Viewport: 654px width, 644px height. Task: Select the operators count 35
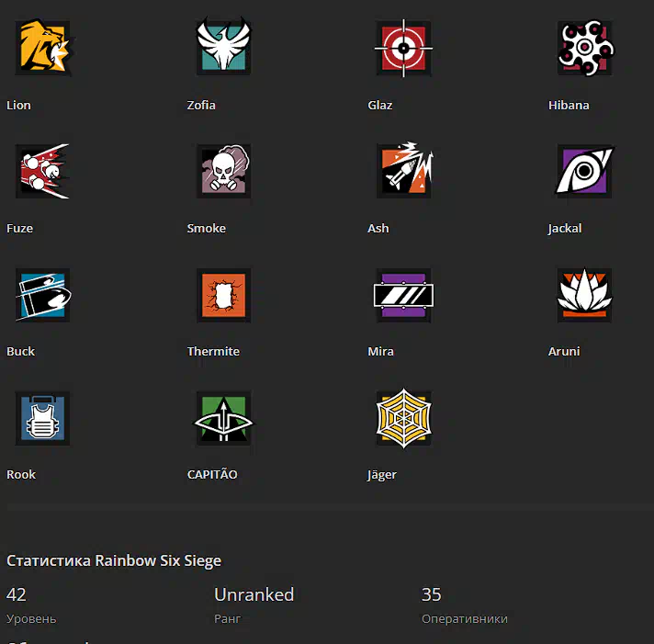click(432, 594)
